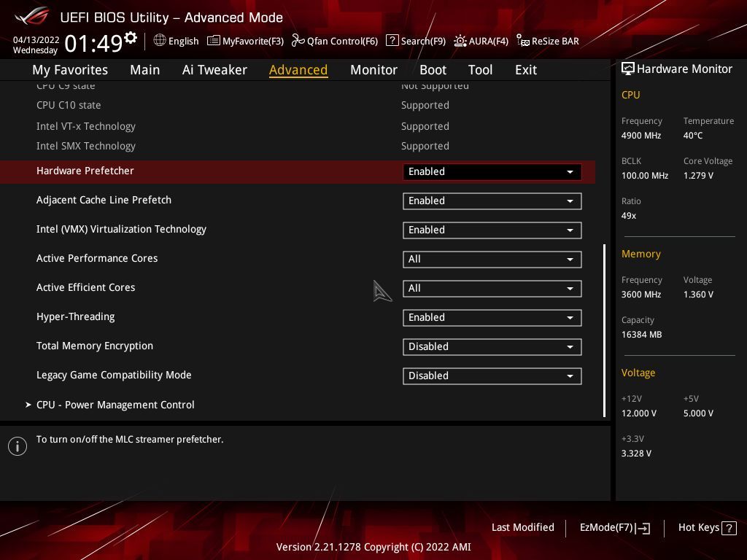Open Active Performance Cores dropdown
This screenshot has height=560, width=747.
coord(492,260)
